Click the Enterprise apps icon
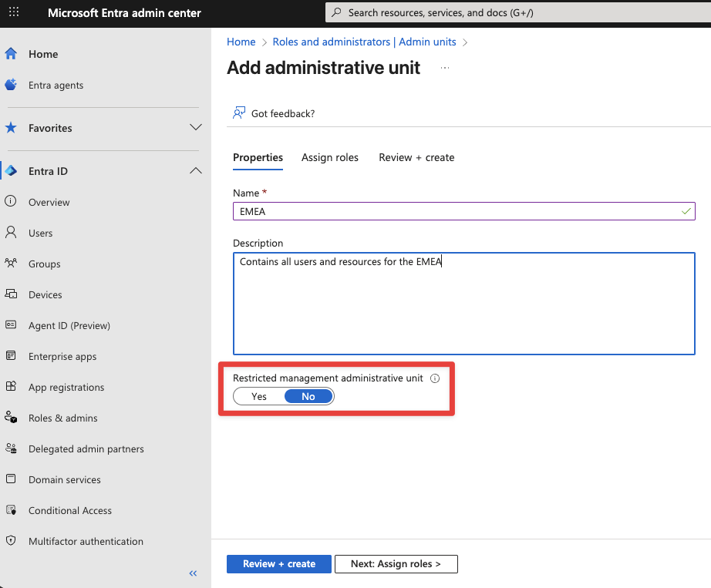 click(11, 356)
